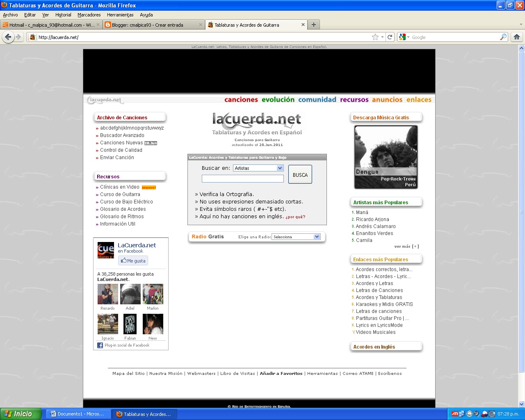The image size is (525, 420).
Task: Click the BUSCA search button
Action: [x=300, y=174]
